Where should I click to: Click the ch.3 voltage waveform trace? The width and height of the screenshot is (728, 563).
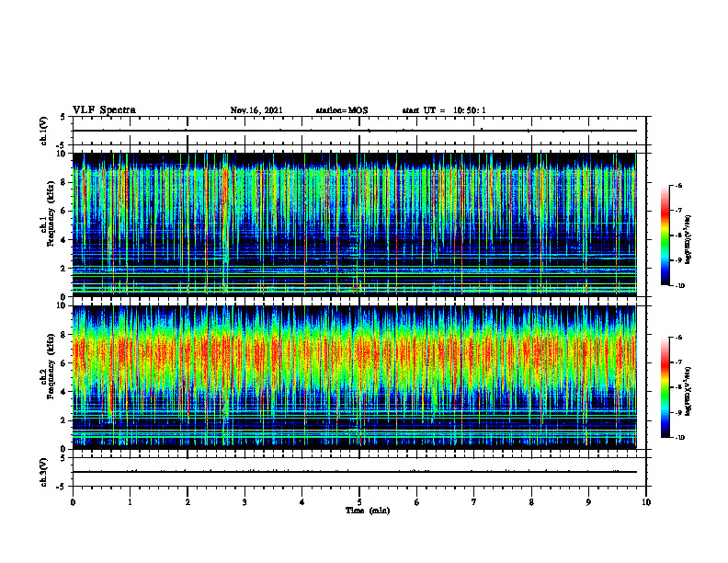[355, 472]
